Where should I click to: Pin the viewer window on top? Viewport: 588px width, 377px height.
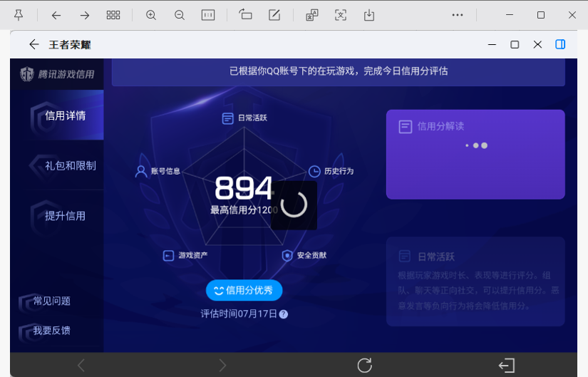point(19,15)
